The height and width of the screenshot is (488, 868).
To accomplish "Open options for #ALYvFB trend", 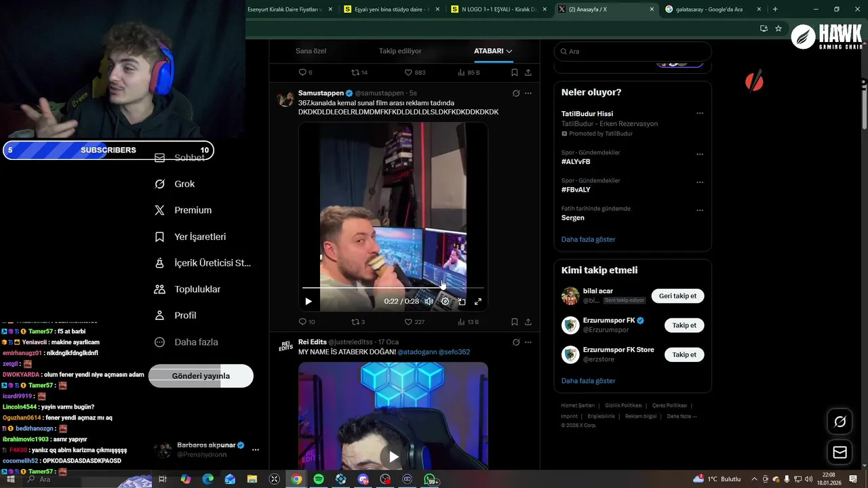I will coord(700,155).
